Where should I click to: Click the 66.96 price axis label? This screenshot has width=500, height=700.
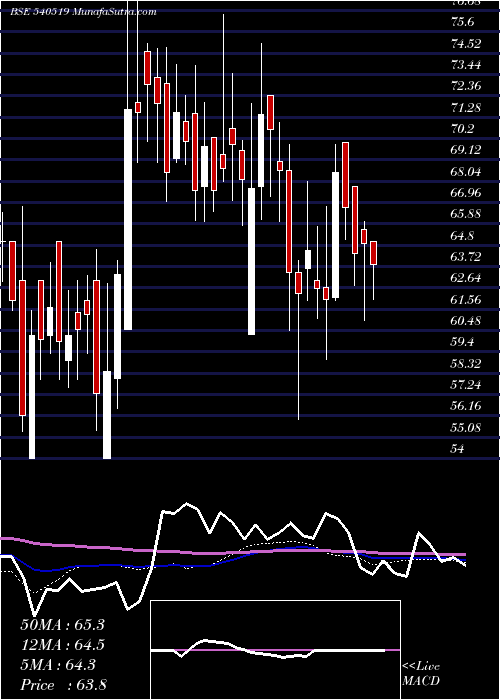click(x=466, y=193)
